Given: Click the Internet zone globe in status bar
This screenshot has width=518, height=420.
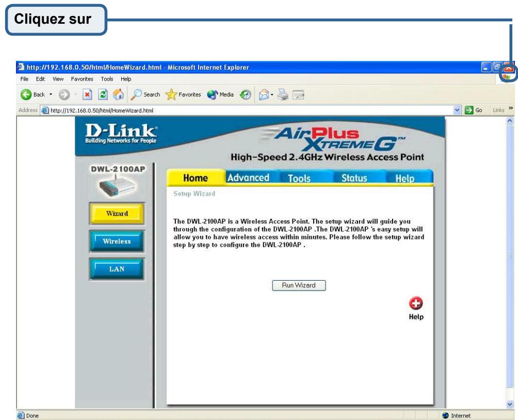Looking at the screenshot, I should click(445, 415).
